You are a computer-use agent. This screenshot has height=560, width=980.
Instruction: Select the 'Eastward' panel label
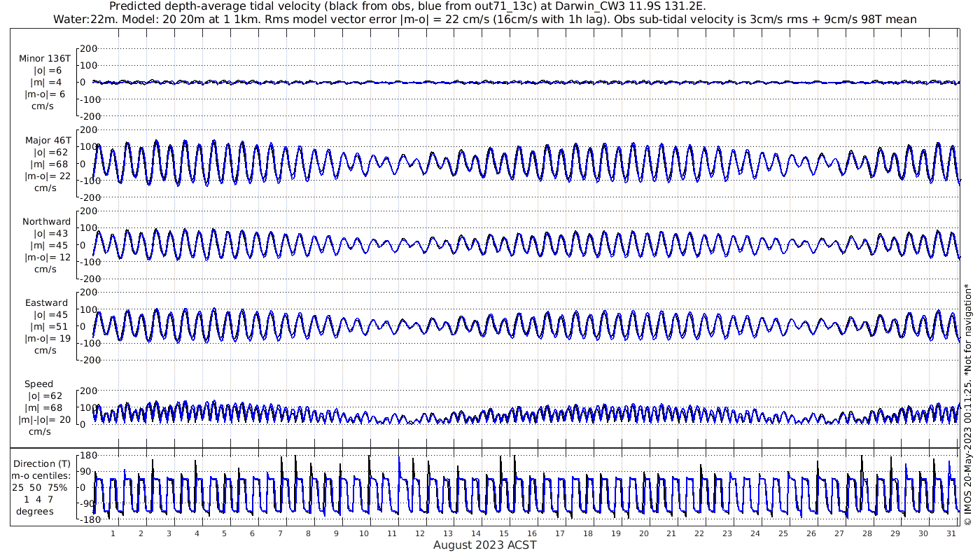(x=47, y=303)
